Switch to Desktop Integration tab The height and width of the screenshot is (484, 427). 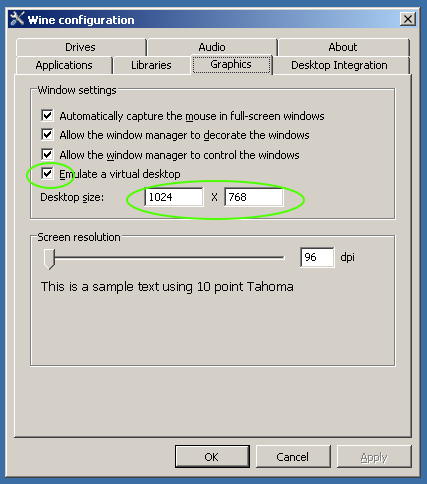pyautogui.click(x=340, y=65)
